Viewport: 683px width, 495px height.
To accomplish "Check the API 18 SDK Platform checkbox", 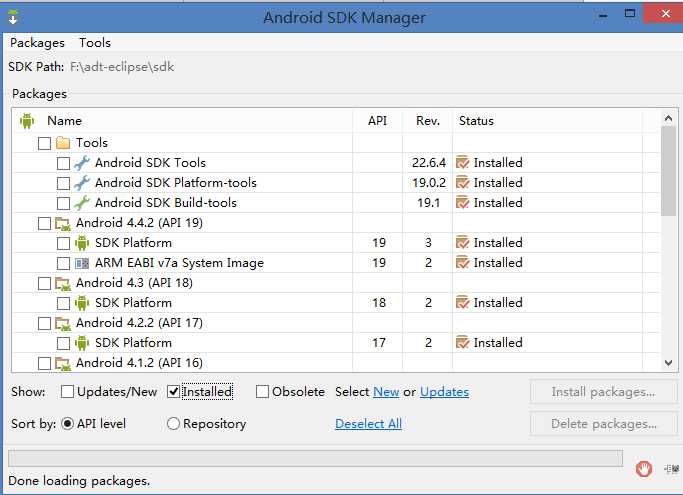I will tap(63, 304).
